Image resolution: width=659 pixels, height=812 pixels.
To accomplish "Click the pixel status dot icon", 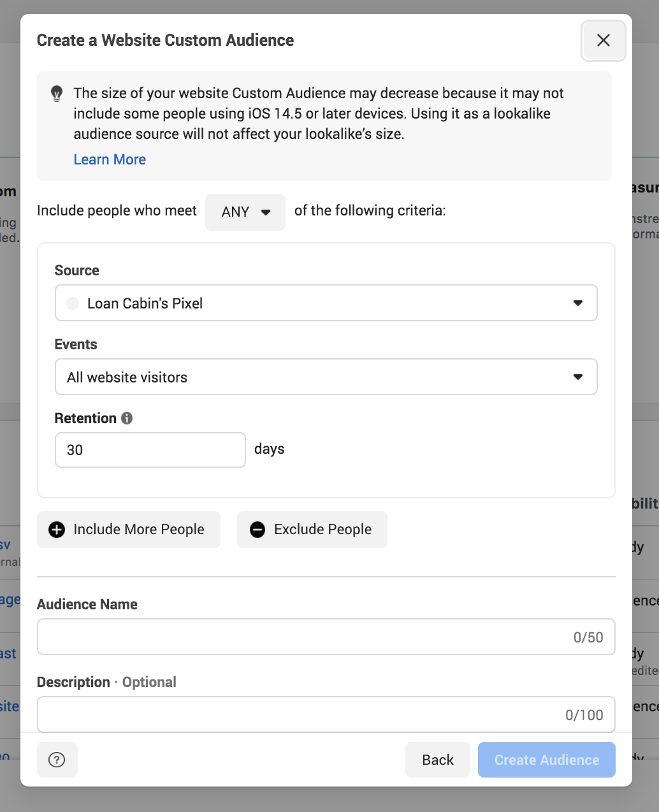I will point(73,303).
